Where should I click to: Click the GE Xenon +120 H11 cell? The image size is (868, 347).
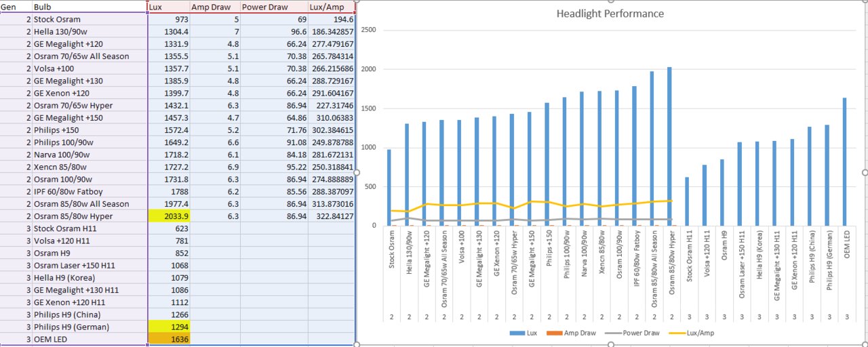[90, 302]
